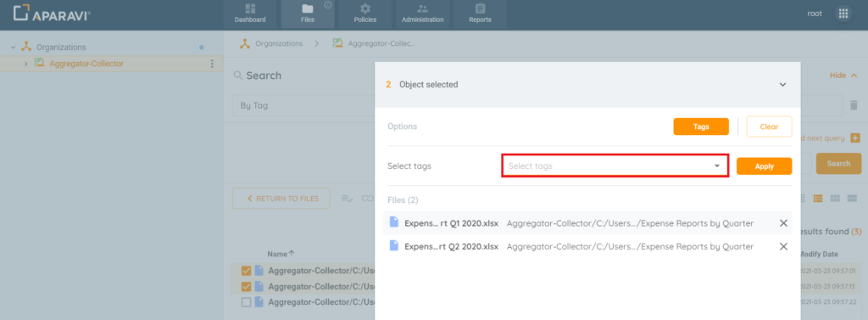
Task: Uncheck the second file result checkbox
Action: pos(247,287)
